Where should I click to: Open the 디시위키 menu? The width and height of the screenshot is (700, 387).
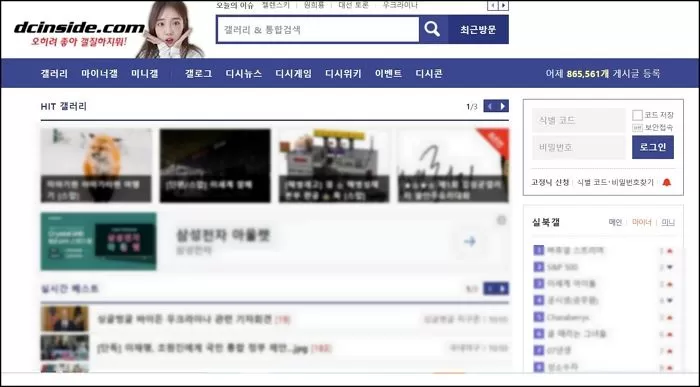coord(343,74)
